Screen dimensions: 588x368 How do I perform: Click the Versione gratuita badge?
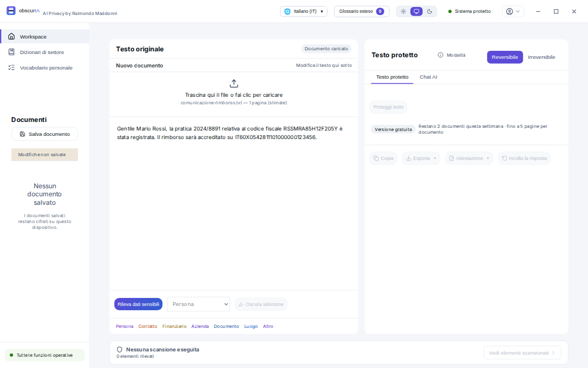tap(393, 129)
